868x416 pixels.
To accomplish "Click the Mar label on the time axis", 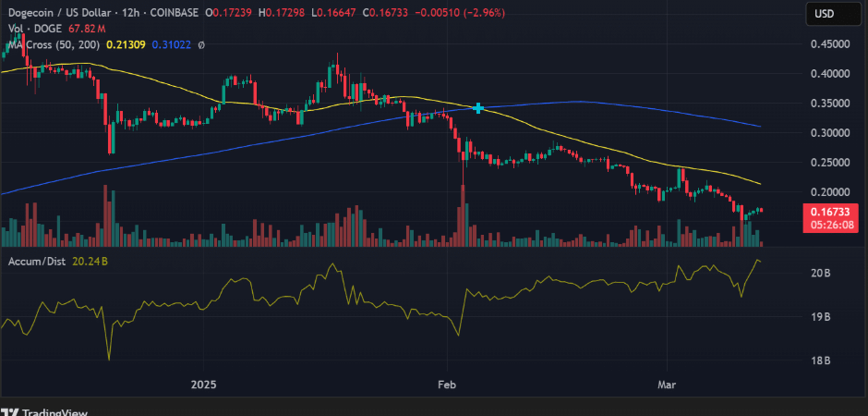I will pyautogui.click(x=668, y=385).
